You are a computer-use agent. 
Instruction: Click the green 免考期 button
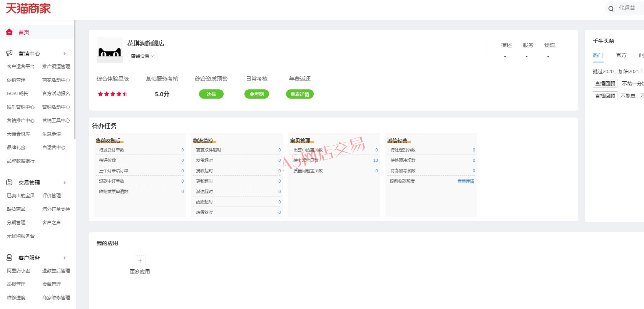[257, 94]
